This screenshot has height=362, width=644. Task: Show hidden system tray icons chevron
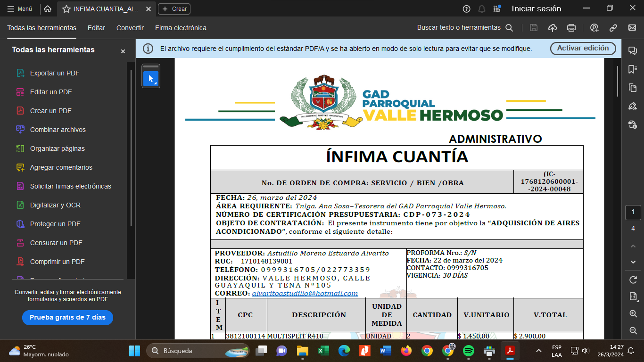(x=538, y=351)
